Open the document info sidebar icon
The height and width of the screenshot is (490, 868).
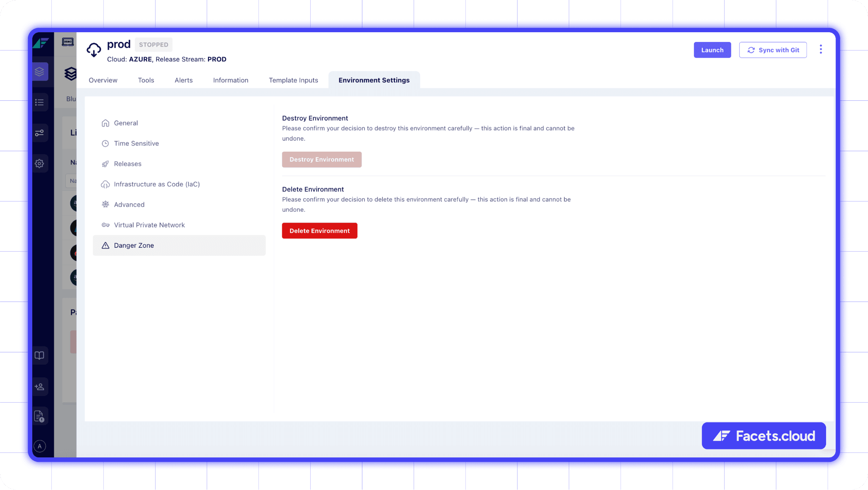[x=40, y=417]
